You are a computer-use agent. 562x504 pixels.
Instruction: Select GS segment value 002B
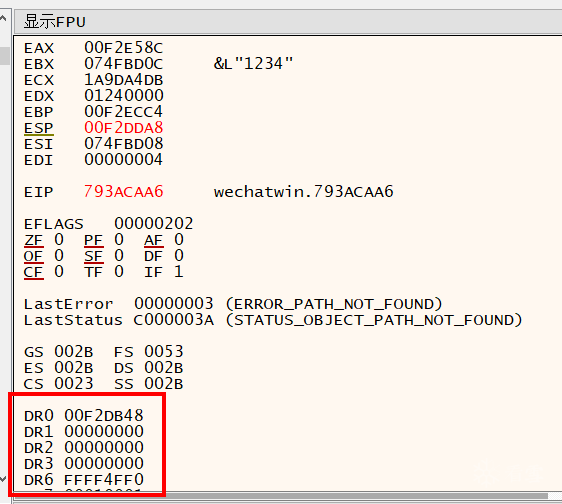click(x=74, y=352)
